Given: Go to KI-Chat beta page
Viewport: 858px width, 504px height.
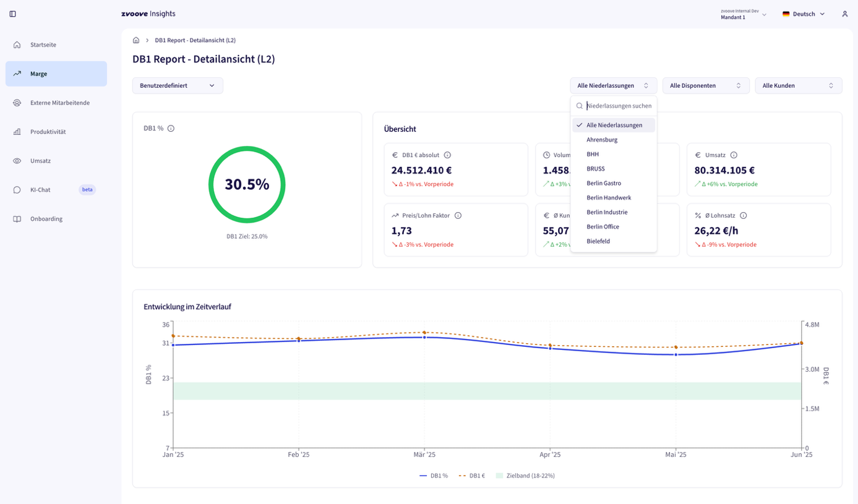Looking at the screenshot, I should coord(40,190).
